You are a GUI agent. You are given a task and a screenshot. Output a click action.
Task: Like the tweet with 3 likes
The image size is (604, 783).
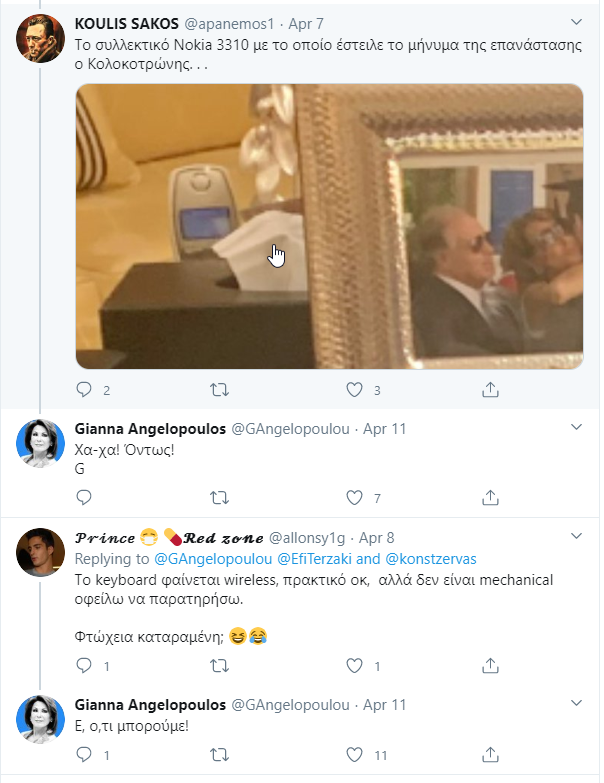click(354, 390)
